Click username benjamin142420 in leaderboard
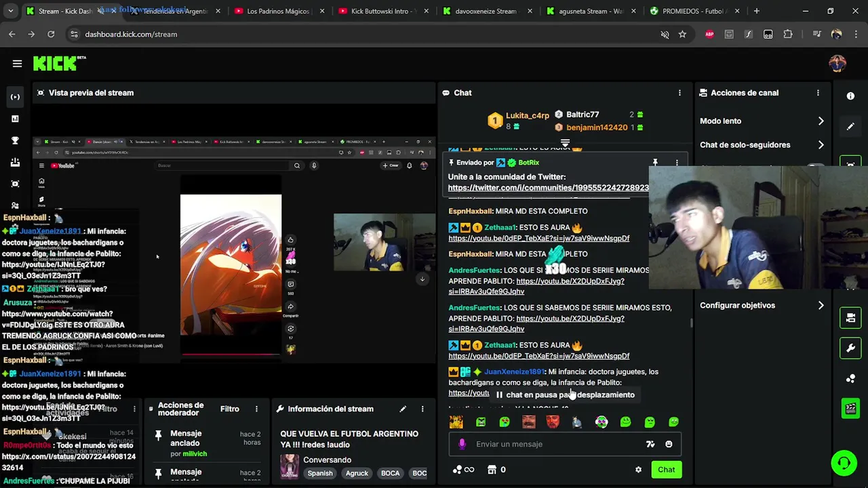The width and height of the screenshot is (868, 488). (x=597, y=127)
